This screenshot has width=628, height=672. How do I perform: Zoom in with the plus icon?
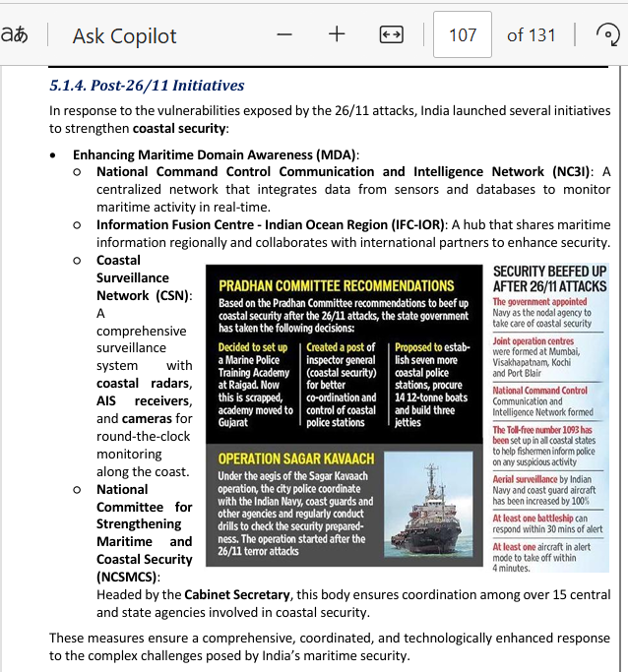click(337, 34)
